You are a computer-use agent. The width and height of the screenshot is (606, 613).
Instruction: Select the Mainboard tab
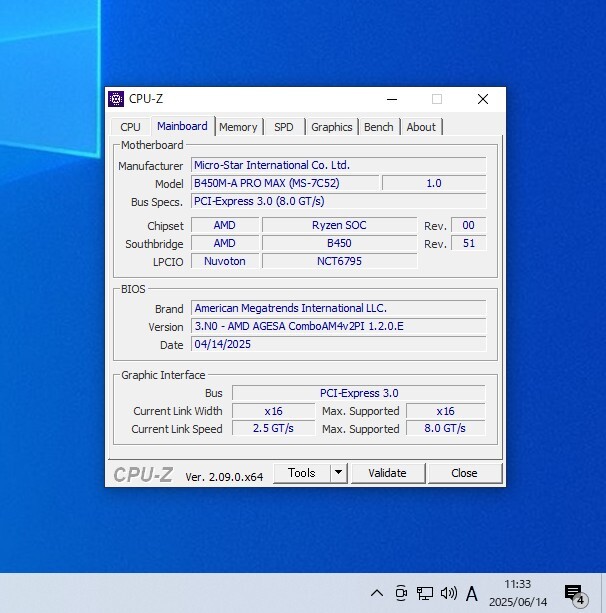click(183, 126)
